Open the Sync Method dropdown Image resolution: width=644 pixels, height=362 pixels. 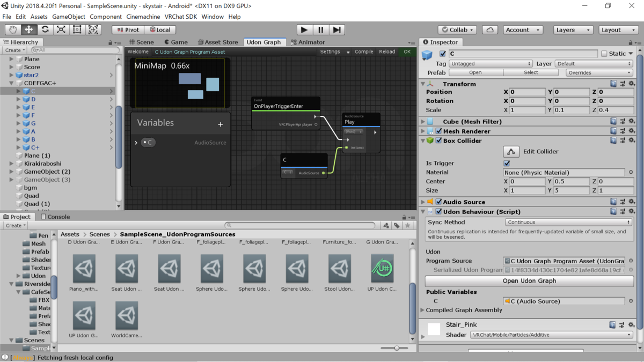[568, 222]
